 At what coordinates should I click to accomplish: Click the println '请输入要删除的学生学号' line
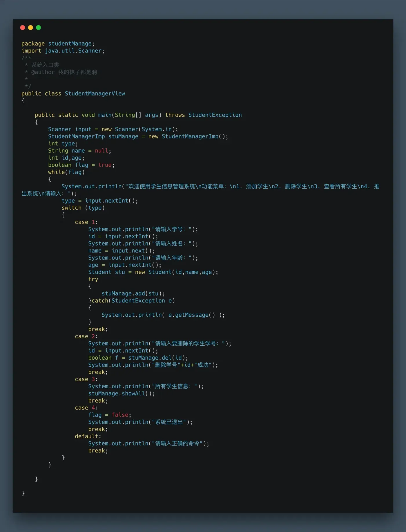tap(160, 344)
